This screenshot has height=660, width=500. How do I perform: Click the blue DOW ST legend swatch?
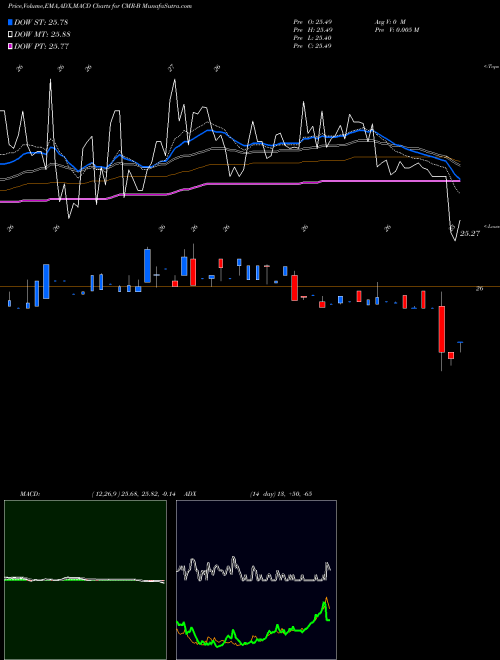[10, 22]
